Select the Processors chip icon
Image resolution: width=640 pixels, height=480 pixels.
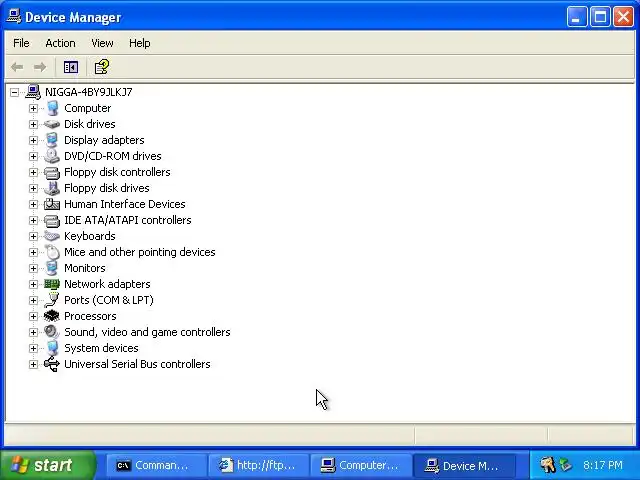(52, 316)
